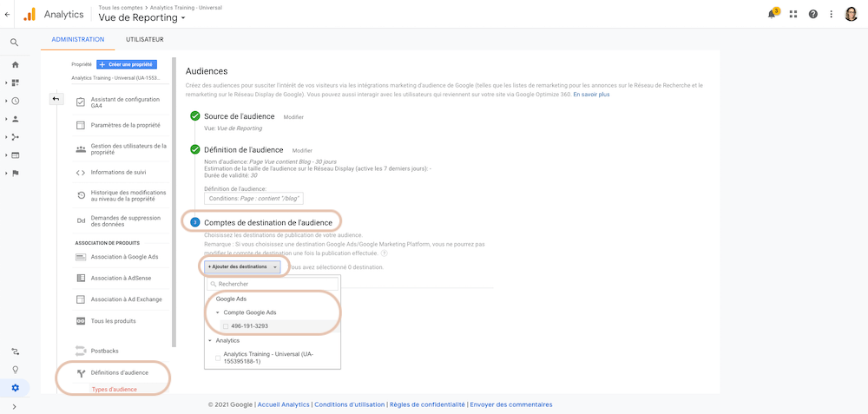Image resolution: width=868 pixels, height=414 pixels.
Task: Click the Conditions: Page contient /blog box
Action: [253, 199]
